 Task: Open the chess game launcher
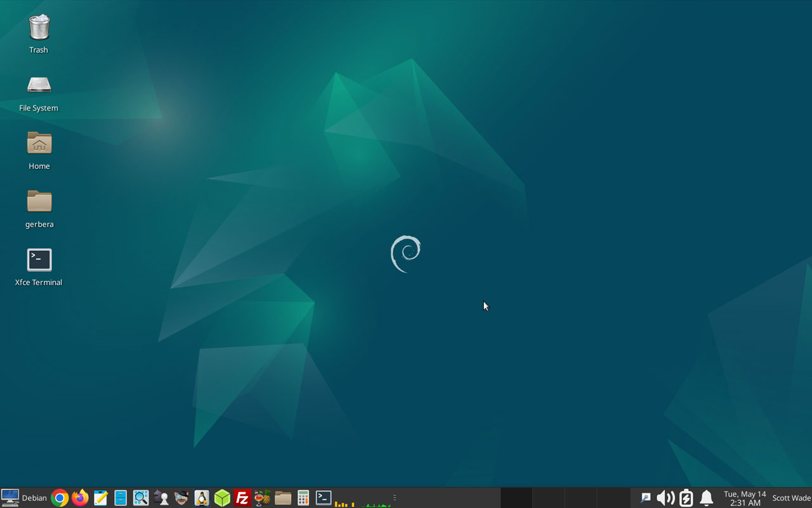pyautogui.click(x=161, y=498)
